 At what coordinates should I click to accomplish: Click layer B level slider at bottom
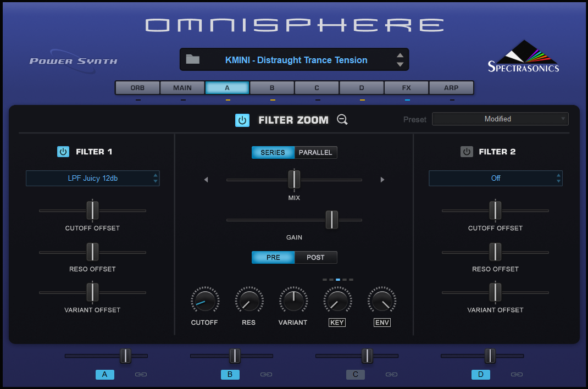tap(235, 355)
